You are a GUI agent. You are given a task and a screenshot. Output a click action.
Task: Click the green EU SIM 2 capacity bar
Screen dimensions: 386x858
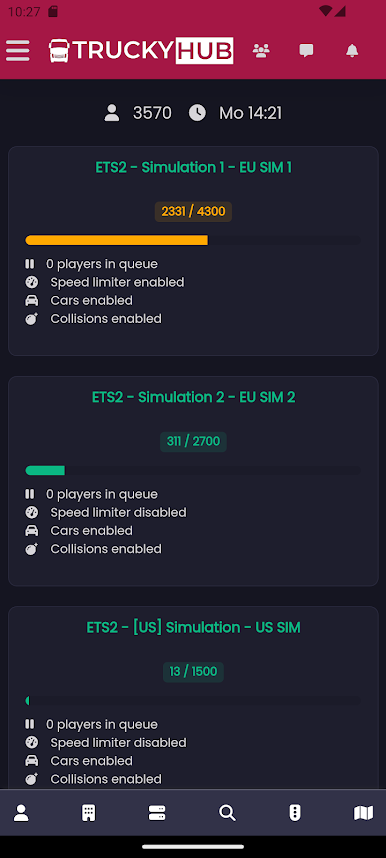45,471
